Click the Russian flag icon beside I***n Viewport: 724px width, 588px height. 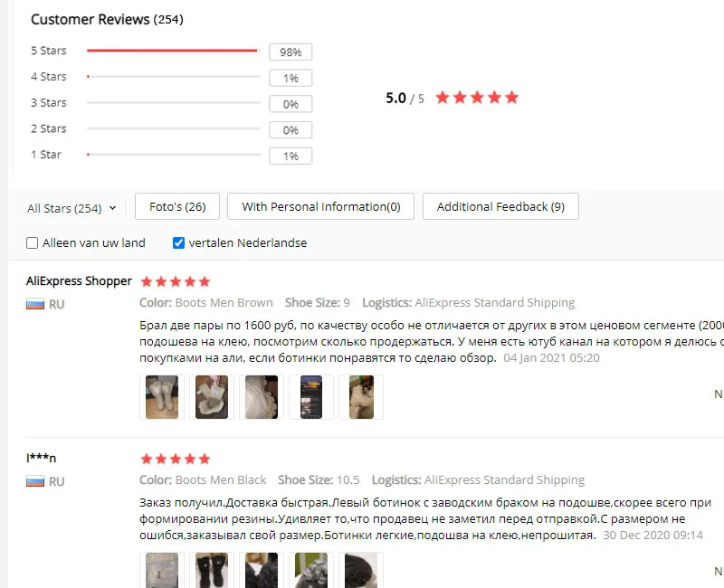pos(35,481)
